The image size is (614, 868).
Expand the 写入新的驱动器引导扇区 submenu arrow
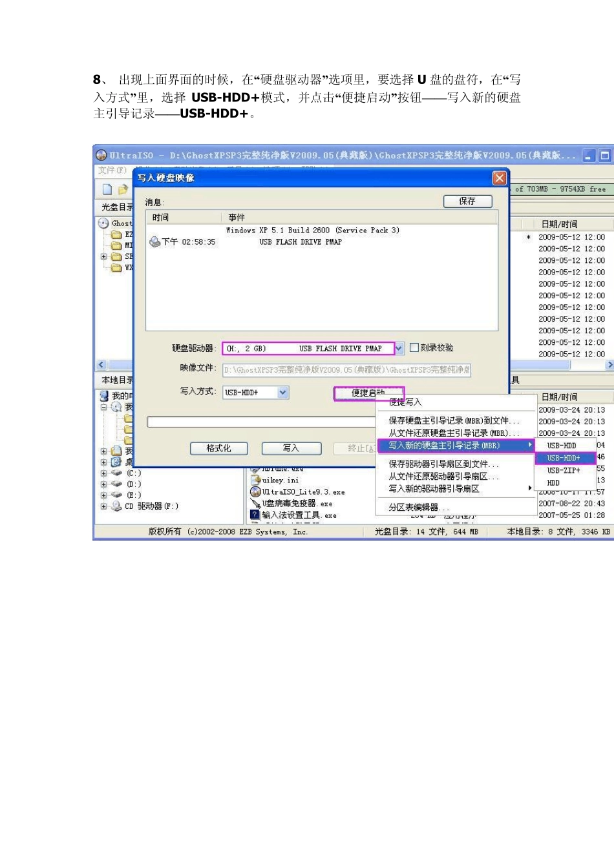[530, 488]
